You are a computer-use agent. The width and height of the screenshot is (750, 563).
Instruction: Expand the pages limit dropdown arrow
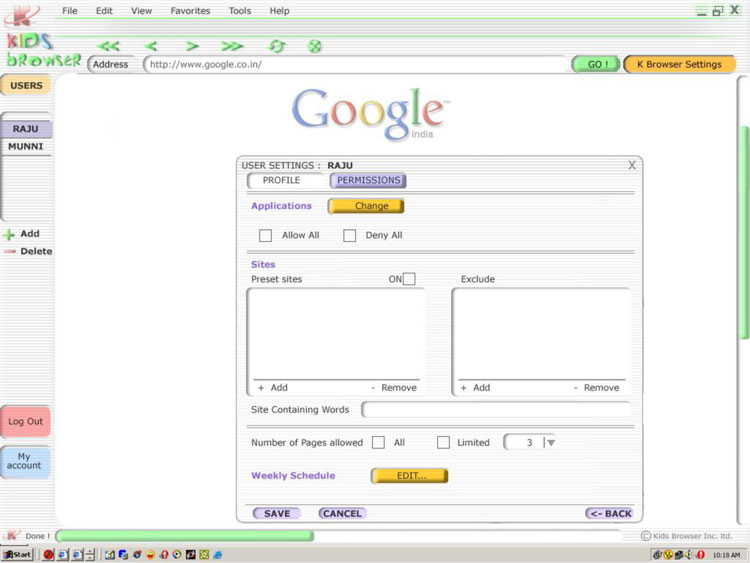click(x=550, y=442)
